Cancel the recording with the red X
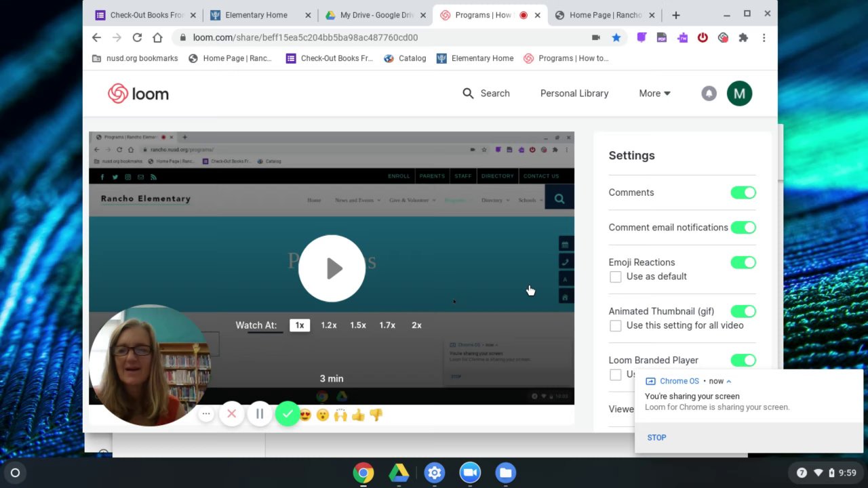 [x=232, y=414]
